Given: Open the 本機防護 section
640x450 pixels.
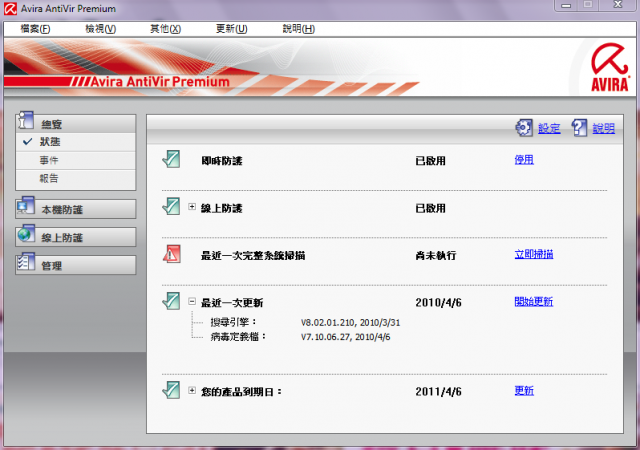Looking at the screenshot, I should (76, 209).
